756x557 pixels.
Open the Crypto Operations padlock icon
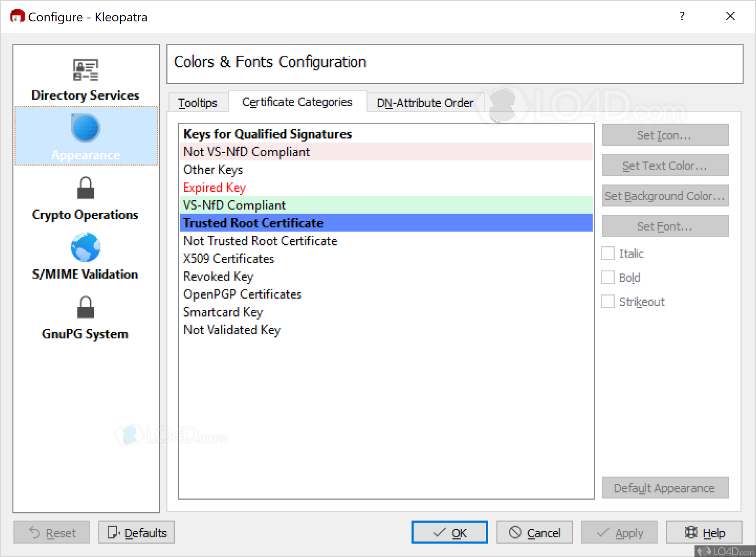(85, 188)
